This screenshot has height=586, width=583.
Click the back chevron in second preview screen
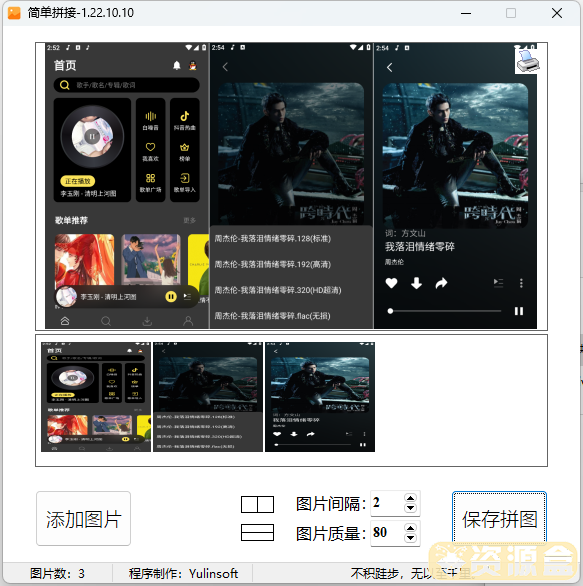tap(225, 67)
